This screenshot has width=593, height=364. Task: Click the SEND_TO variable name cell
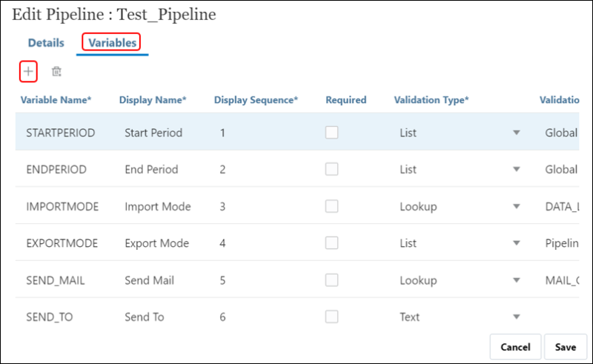pos(50,317)
